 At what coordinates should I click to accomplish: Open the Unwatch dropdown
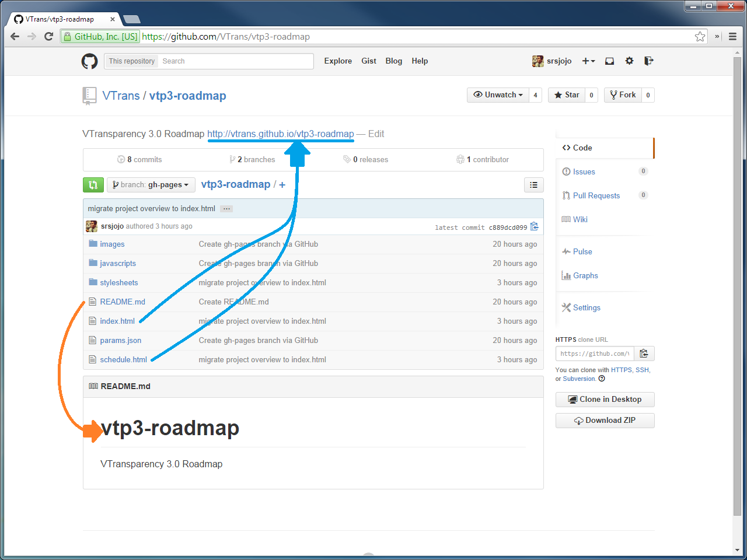pyautogui.click(x=498, y=95)
